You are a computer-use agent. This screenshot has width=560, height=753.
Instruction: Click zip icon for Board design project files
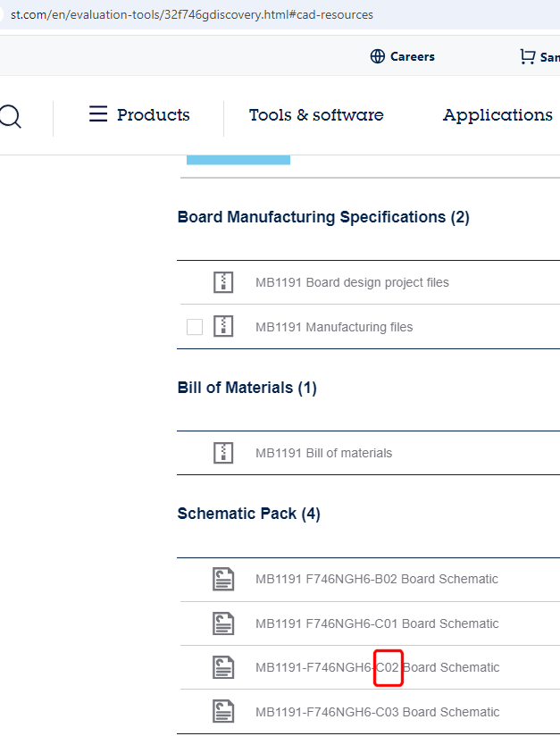pos(223,282)
